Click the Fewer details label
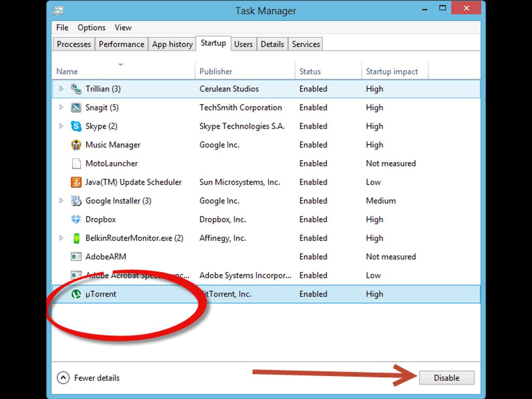This screenshot has height=399, width=532. pyautogui.click(x=96, y=378)
